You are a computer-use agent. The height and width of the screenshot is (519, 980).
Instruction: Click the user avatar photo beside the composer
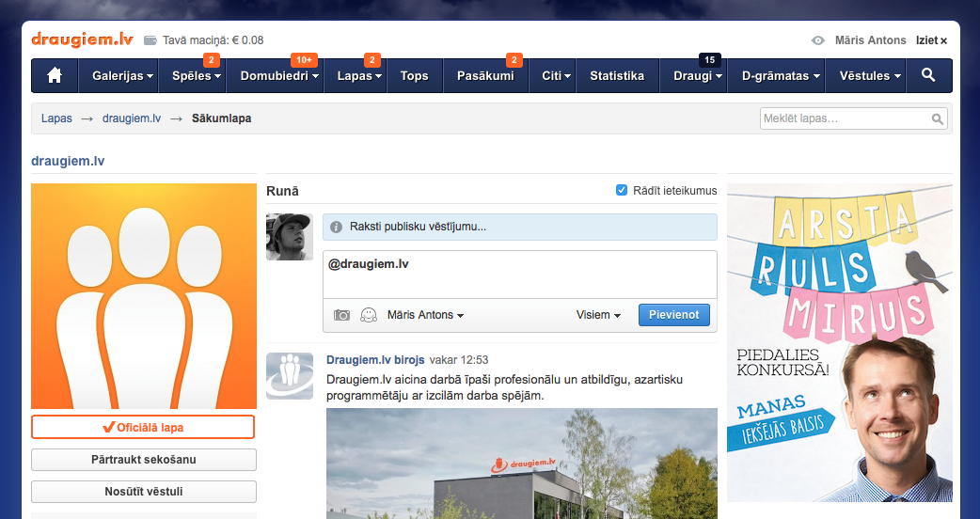click(290, 237)
